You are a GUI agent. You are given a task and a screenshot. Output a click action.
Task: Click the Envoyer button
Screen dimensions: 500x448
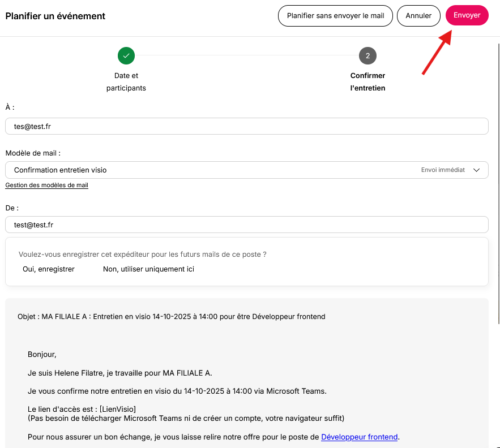pyautogui.click(x=467, y=15)
